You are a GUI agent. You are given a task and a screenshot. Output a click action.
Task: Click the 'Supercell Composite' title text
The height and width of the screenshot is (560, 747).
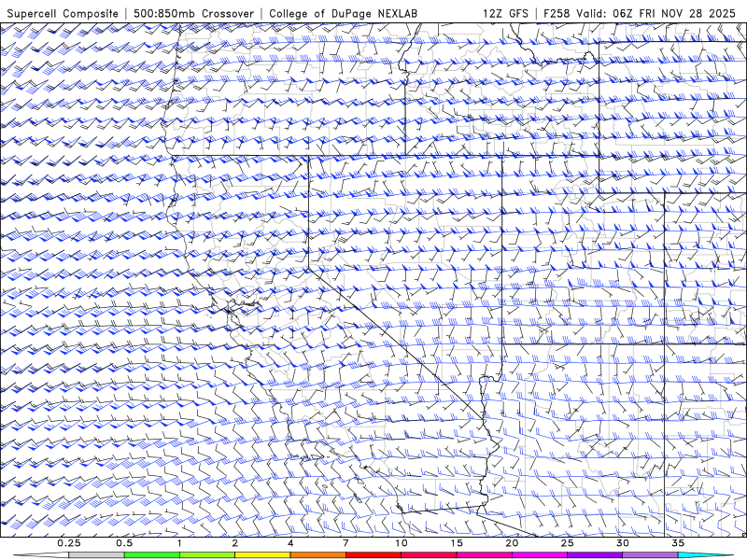pos(63,13)
